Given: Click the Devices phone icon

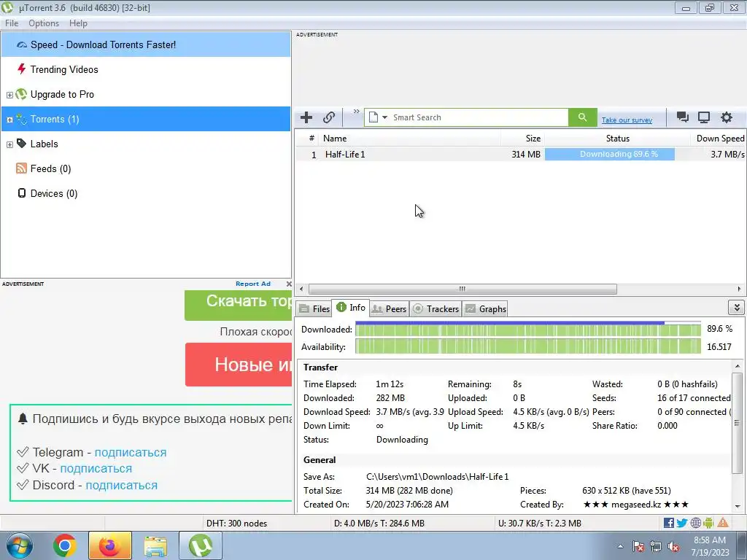Looking at the screenshot, I should tap(21, 192).
